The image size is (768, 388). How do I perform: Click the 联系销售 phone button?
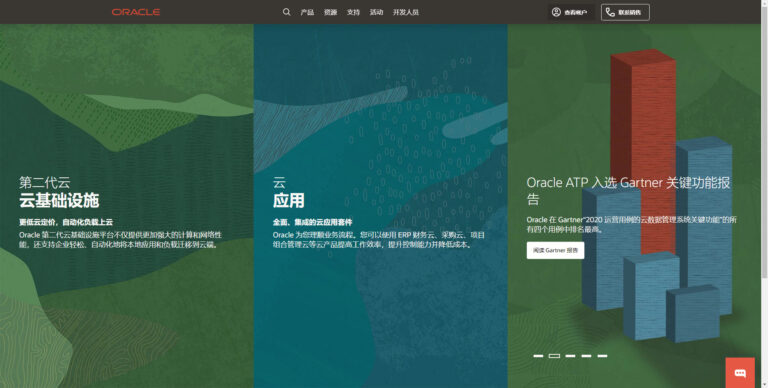click(625, 12)
